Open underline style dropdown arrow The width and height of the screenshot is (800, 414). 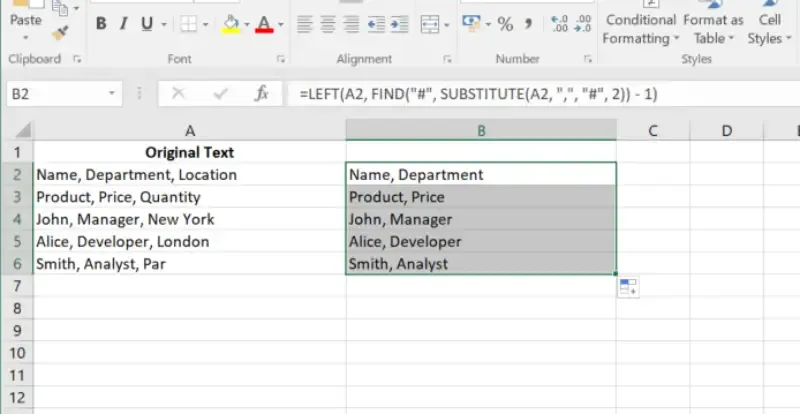164,24
